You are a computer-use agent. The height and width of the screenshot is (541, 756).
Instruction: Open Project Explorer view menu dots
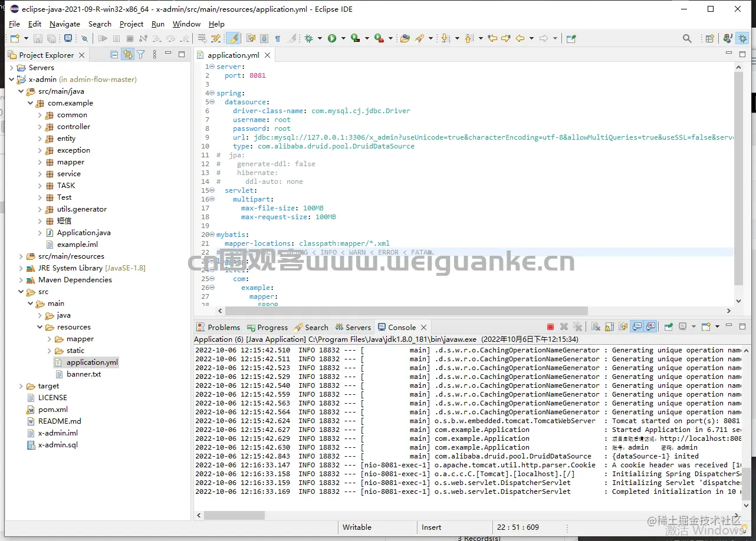pos(155,55)
